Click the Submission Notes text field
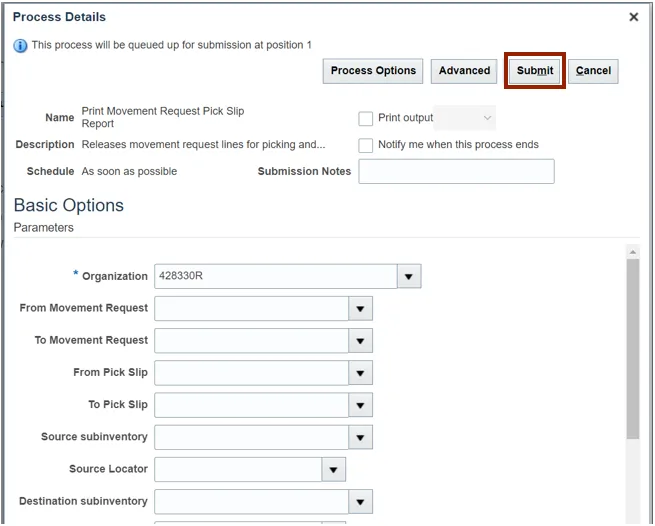Image resolution: width=655 pixels, height=526 pixels. pos(456,172)
